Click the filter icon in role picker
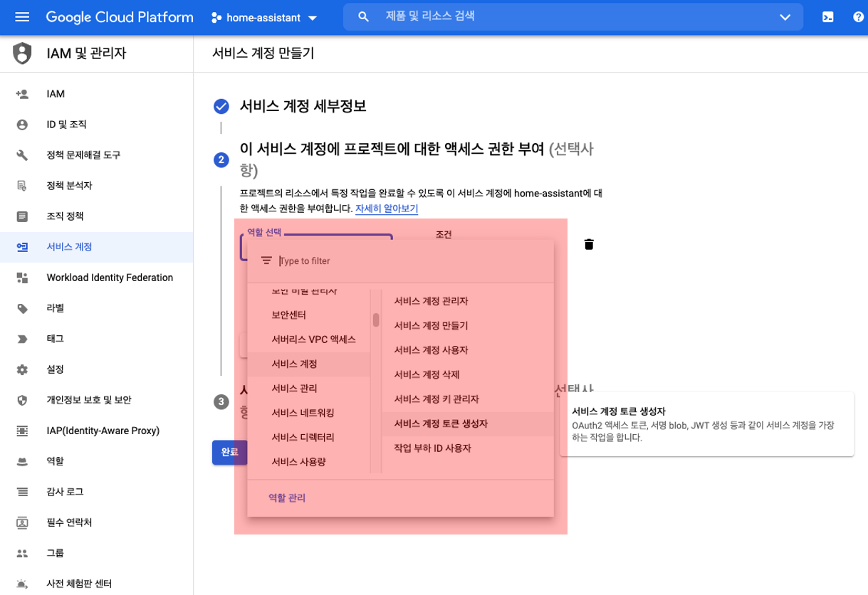Viewport: 868px width, 595px height. click(x=266, y=260)
